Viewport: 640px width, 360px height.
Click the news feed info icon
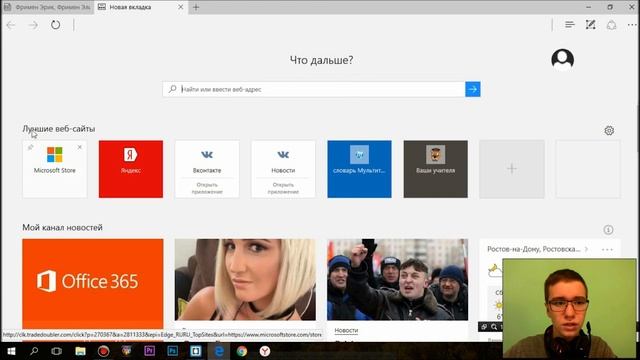pyautogui.click(x=608, y=230)
